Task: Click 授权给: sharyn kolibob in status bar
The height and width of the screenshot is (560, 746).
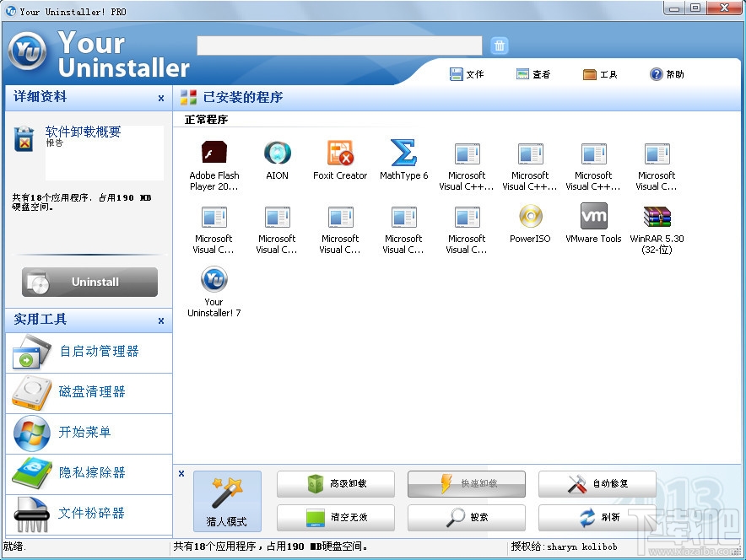Action: coord(564,547)
